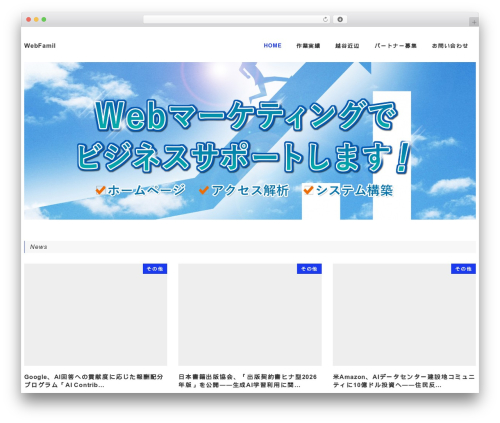Close the browser window with red button
500x423 pixels.
29,20
